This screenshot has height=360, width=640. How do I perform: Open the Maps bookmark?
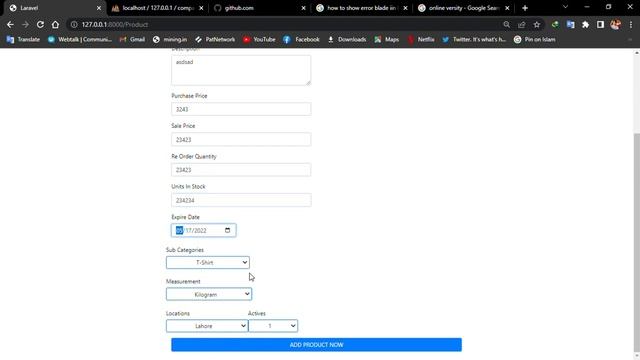tap(387, 40)
